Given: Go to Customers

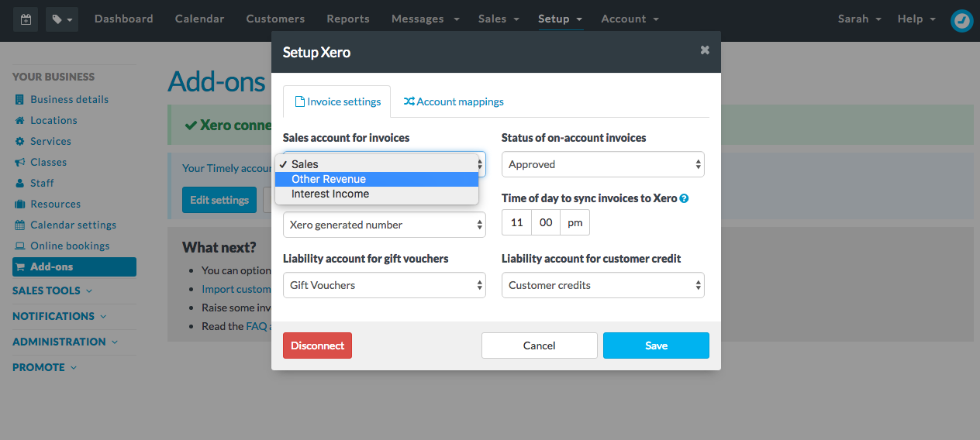Looking at the screenshot, I should (x=275, y=19).
